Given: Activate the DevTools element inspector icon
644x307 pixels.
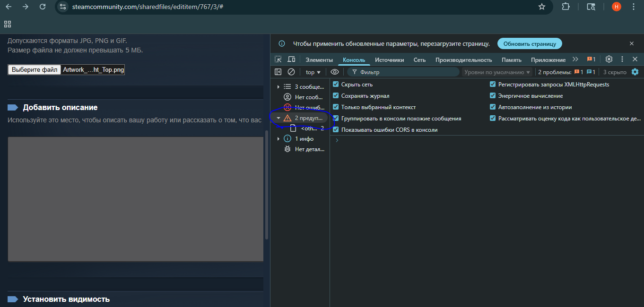Looking at the screenshot, I should [278, 60].
